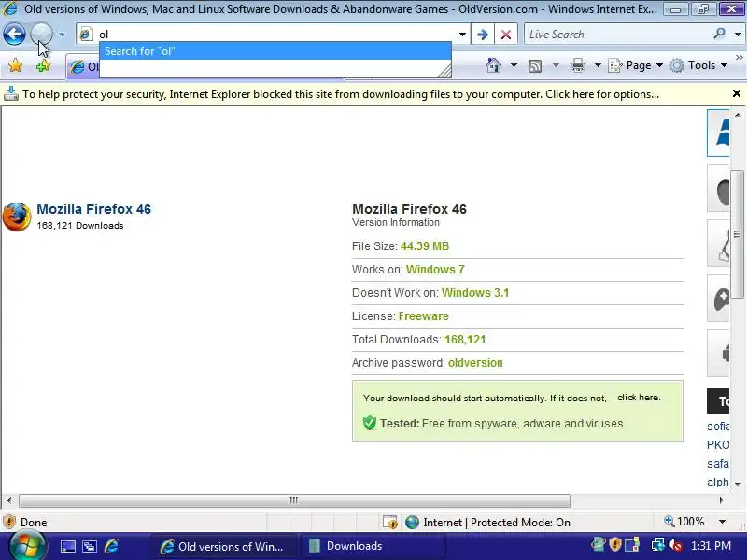Click inside the Live Search box
The height and width of the screenshot is (560, 747).
617,35
